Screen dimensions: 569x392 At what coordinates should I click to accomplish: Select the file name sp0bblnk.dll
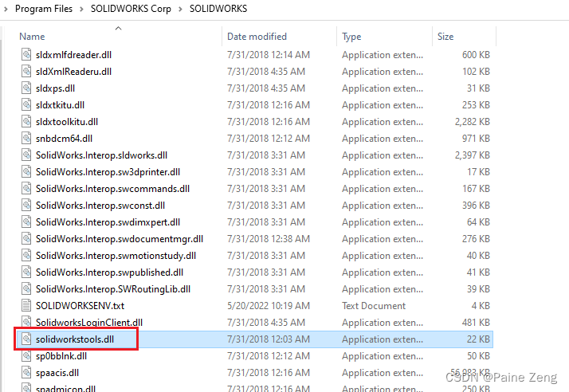(61, 356)
